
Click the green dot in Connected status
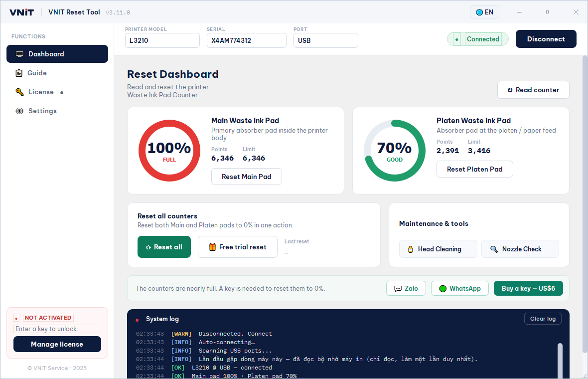(457, 39)
